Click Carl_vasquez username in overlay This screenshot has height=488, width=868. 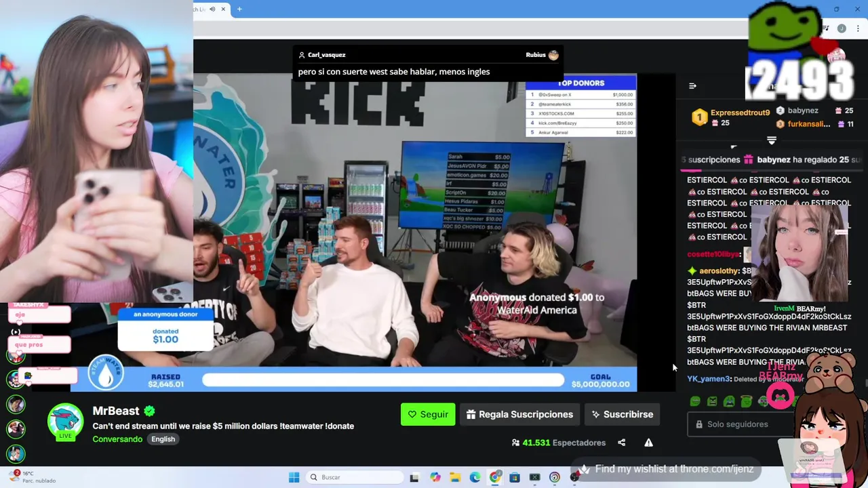coord(326,55)
